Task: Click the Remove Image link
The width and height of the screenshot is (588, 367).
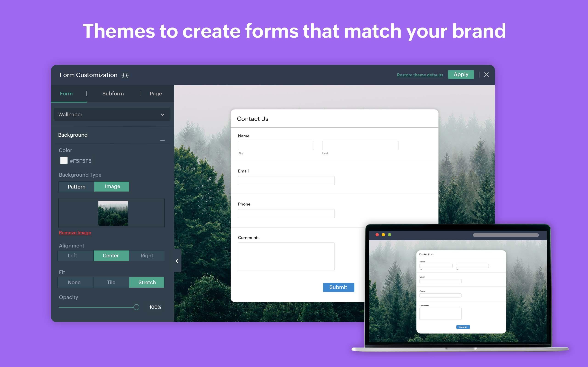Action: click(74, 233)
